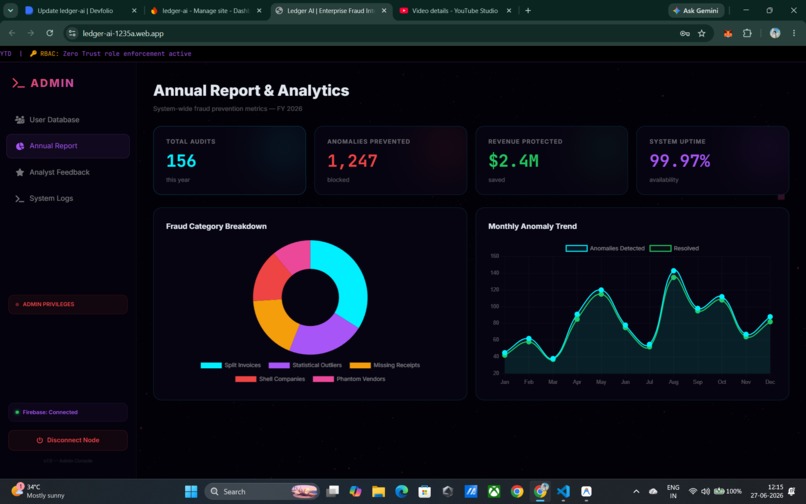Open the User Database sidebar item
The height and width of the screenshot is (504, 806).
[x=68, y=120]
